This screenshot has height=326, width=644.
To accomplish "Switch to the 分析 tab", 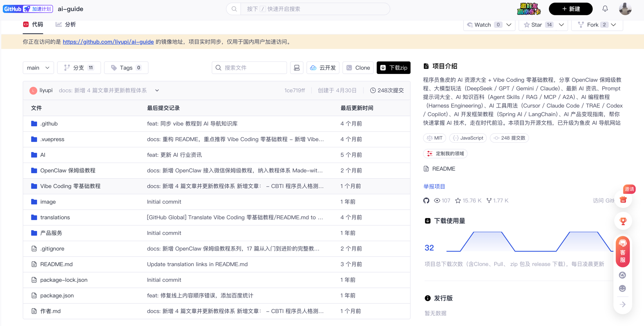I will point(66,24).
